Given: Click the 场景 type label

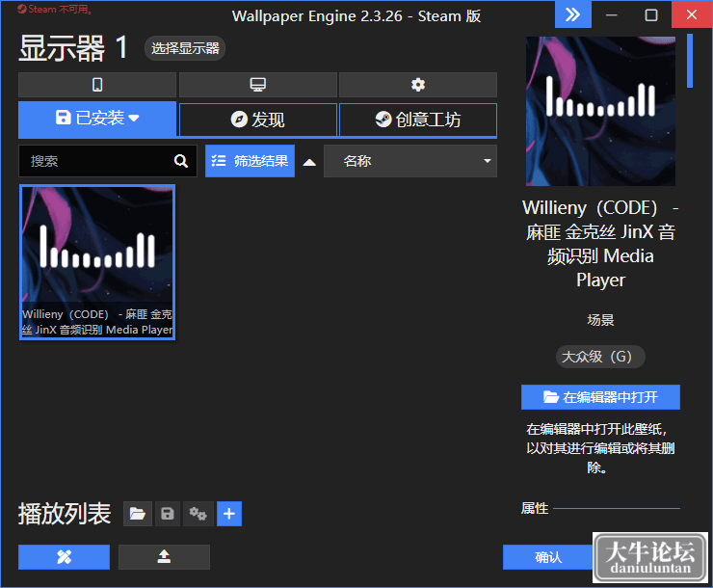Looking at the screenshot, I should click(600, 320).
